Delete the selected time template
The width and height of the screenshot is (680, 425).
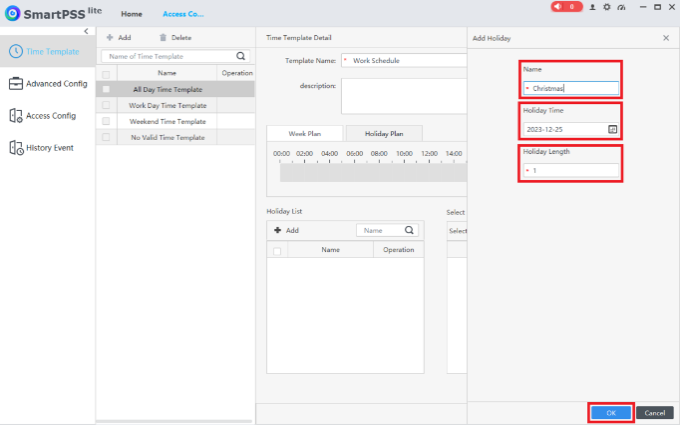pos(175,38)
